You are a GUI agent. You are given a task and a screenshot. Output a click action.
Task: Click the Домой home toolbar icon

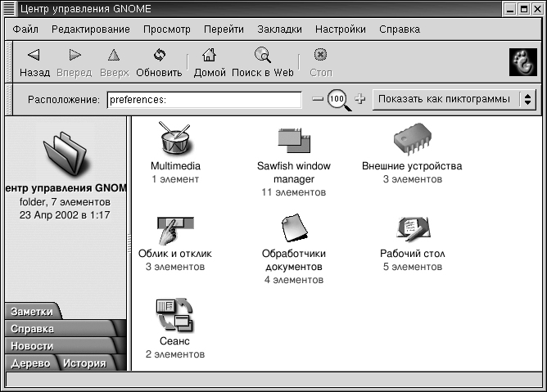(210, 62)
